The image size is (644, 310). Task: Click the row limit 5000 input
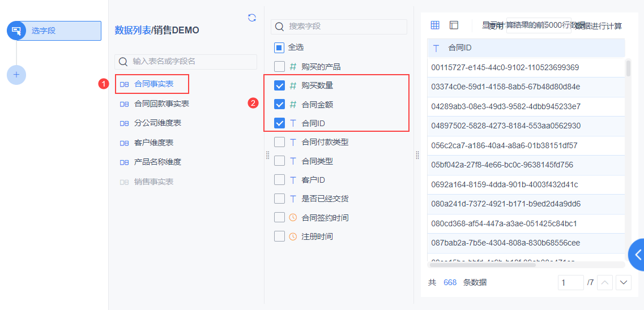539,25
